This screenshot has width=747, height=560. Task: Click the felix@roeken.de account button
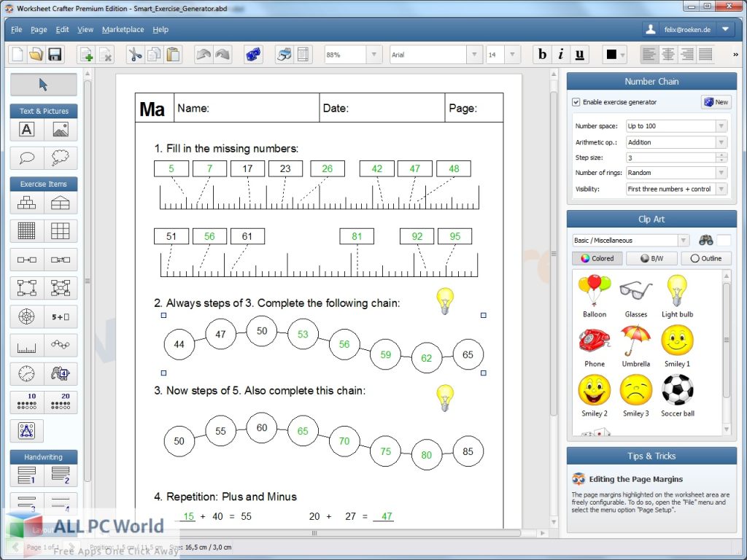686,29
